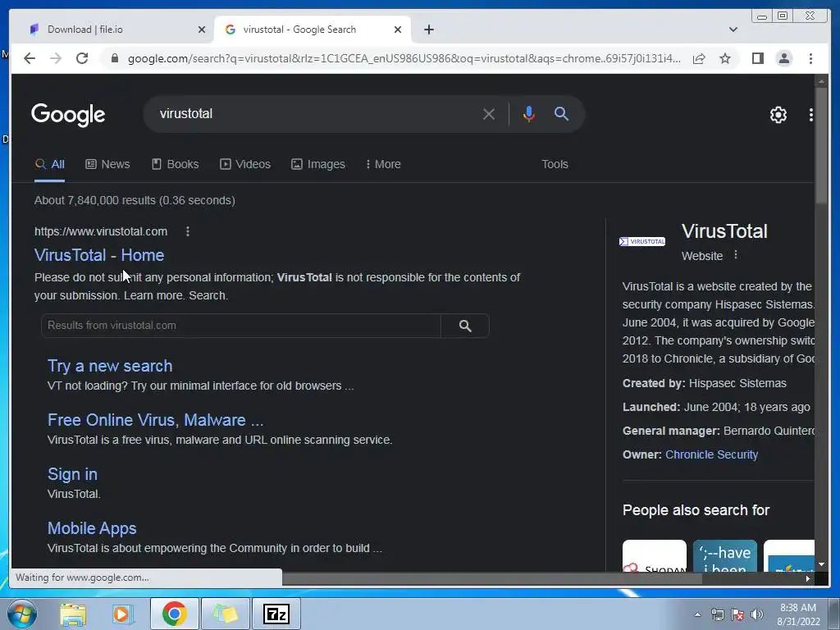
Task: Open Windows Explorer from taskbar
Action: [73, 614]
